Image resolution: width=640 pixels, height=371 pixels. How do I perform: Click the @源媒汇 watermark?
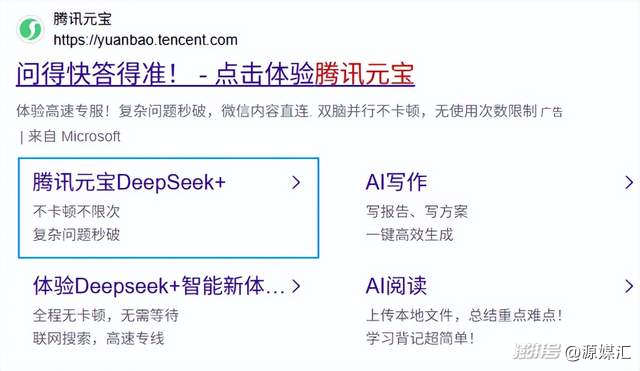[598, 352]
